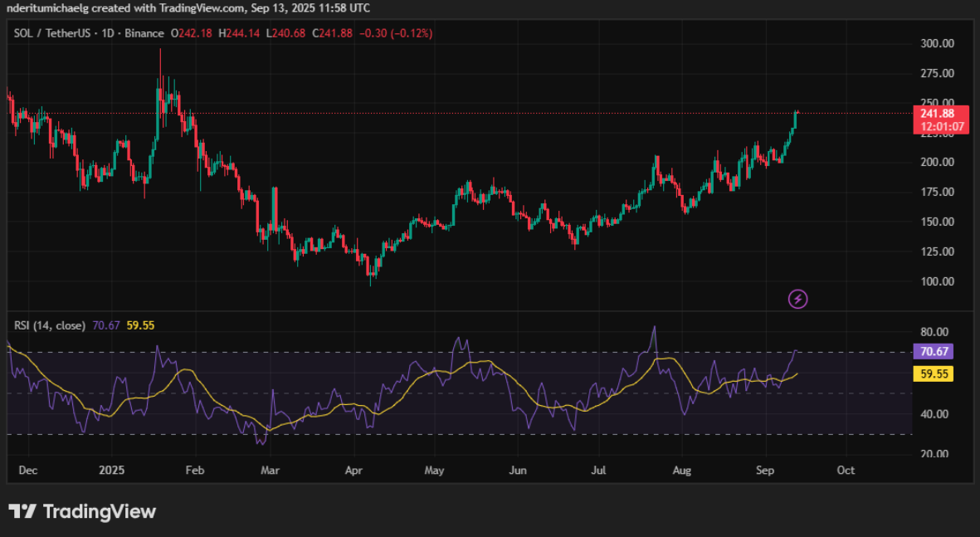Image resolution: width=980 pixels, height=537 pixels.
Task: Click the yellow 59.55 RSI axis tag
Action: click(931, 374)
